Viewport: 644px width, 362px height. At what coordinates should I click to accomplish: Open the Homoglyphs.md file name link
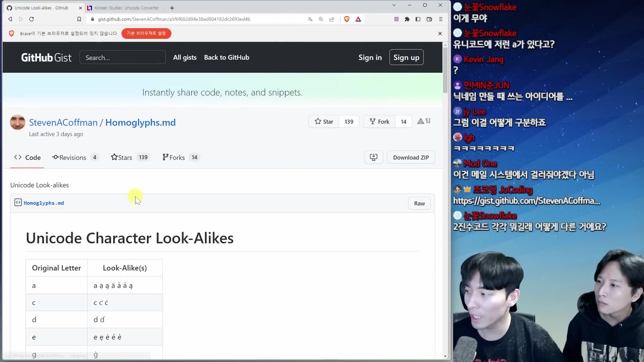pyautogui.click(x=44, y=203)
